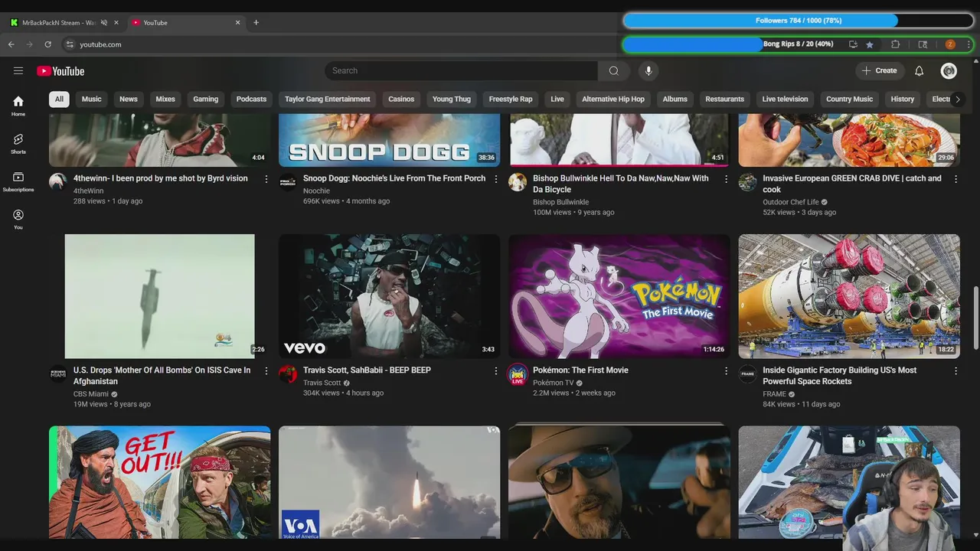This screenshot has height=551, width=980.
Task: Open options for BEEP BEEP video
Action: coord(496,370)
